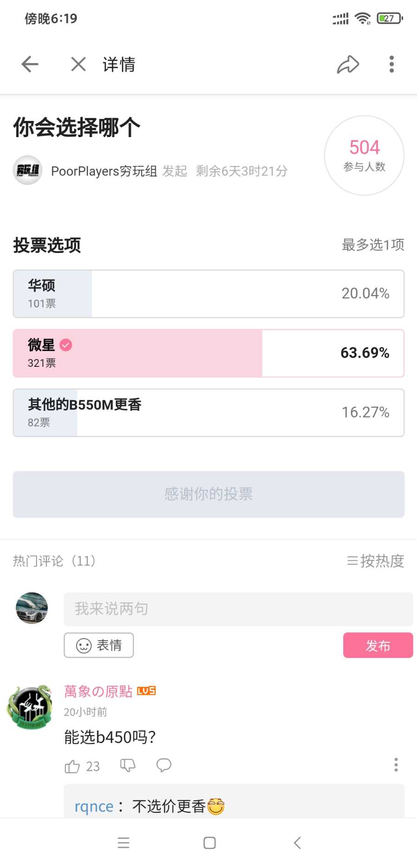The image size is (417, 868).
Task: Dislike the 能选b450吗 comment
Action: point(127,766)
